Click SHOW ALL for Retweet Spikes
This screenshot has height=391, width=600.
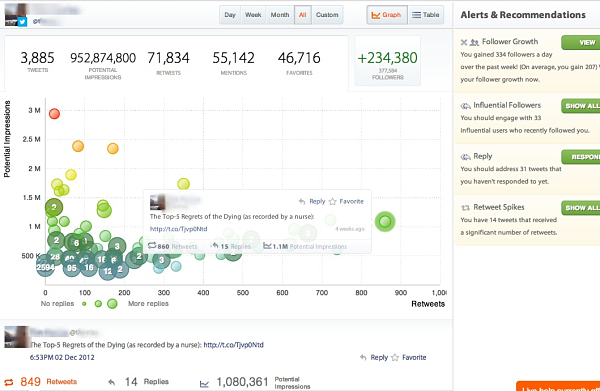coord(581,208)
